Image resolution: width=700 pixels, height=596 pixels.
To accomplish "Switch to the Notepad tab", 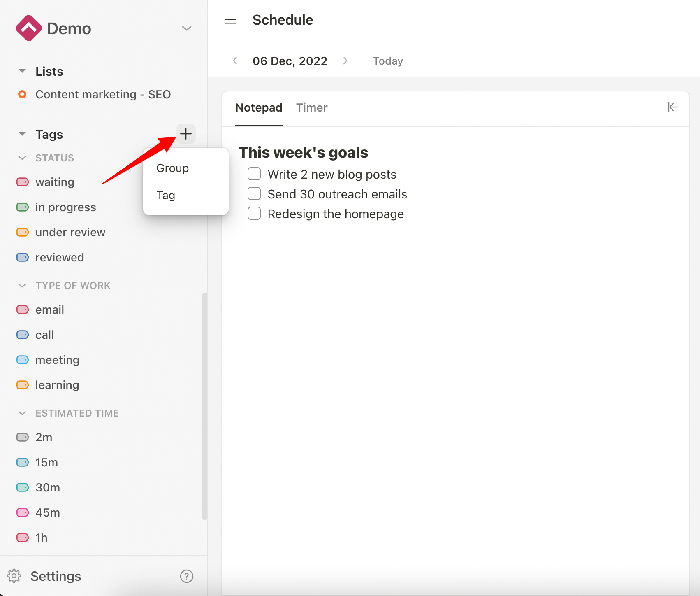I will tap(259, 108).
